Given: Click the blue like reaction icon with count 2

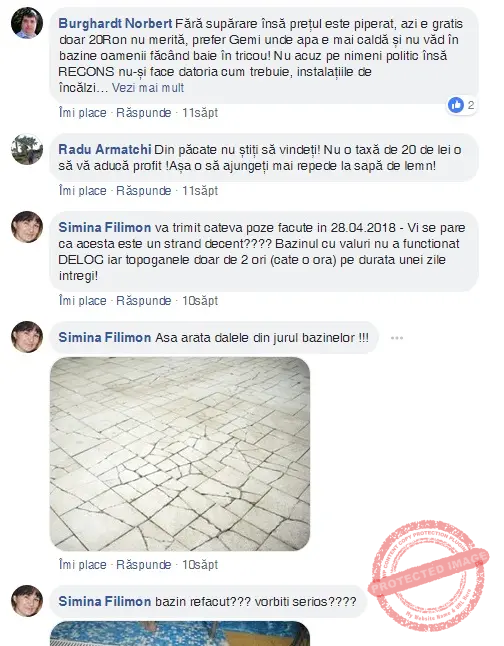Looking at the screenshot, I should (x=456, y=105).
